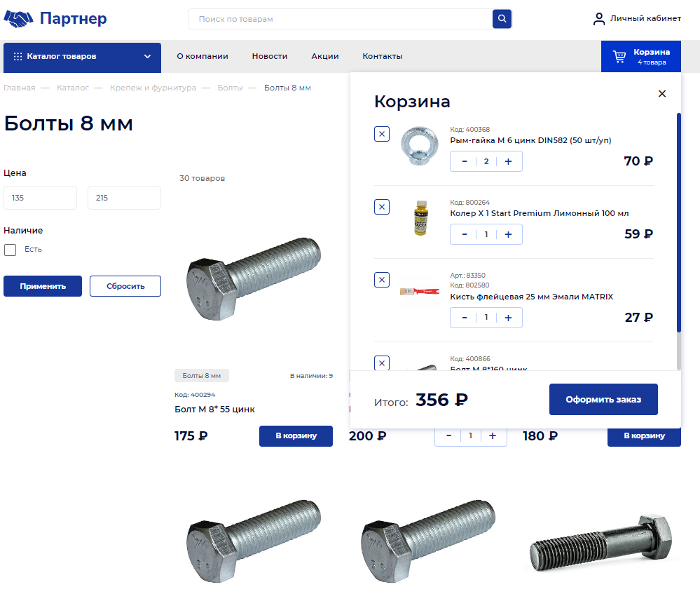
Task: Remove Кисть флейцевая 25 мм from cart
Action: [382, 280]
